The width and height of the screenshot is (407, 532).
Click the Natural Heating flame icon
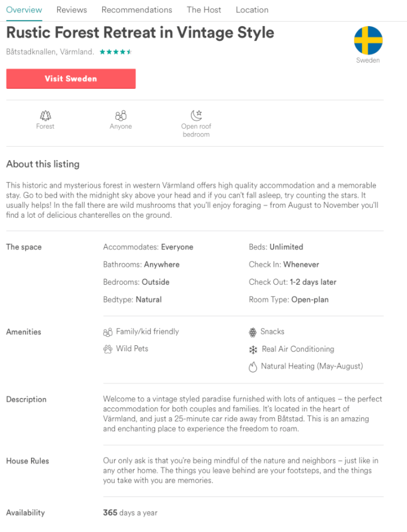(x=253, y=367)
